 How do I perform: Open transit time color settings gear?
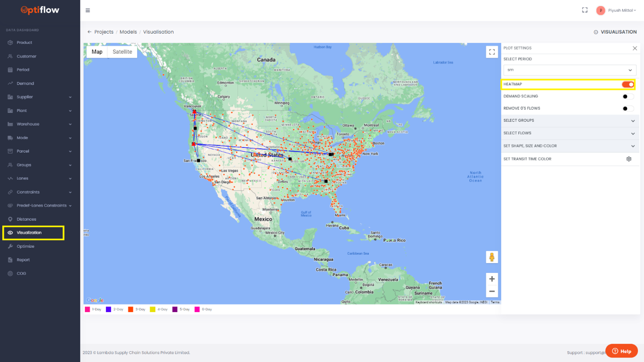point(629,159)
